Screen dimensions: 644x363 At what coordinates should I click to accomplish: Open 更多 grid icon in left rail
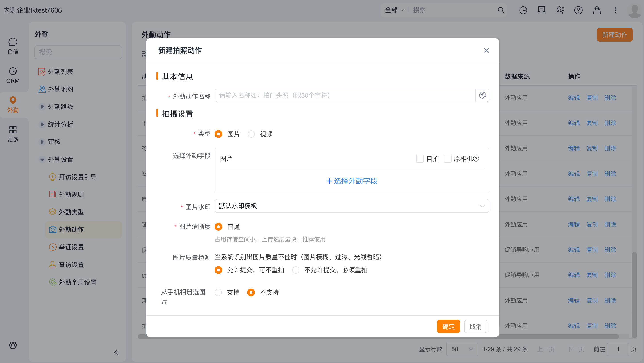click(x=13, y=134)
